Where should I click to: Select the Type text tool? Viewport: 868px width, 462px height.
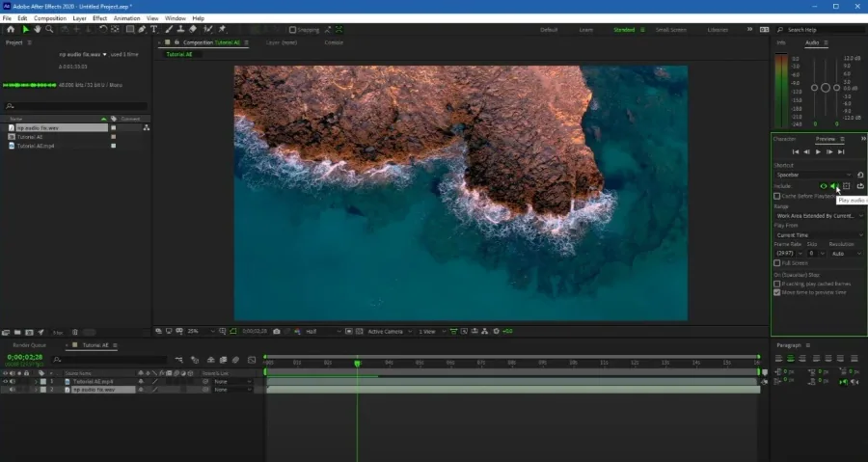tap(154, 29)
